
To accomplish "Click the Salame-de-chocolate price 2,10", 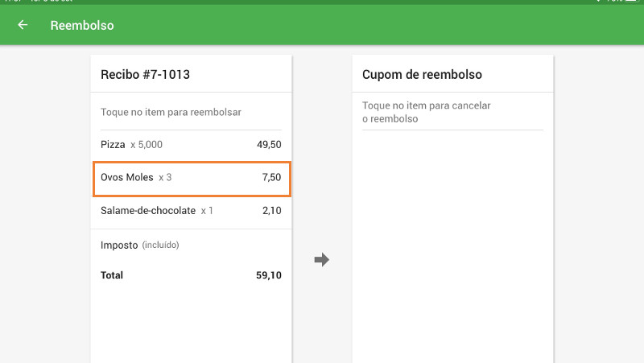I will (x=271, y=211).
